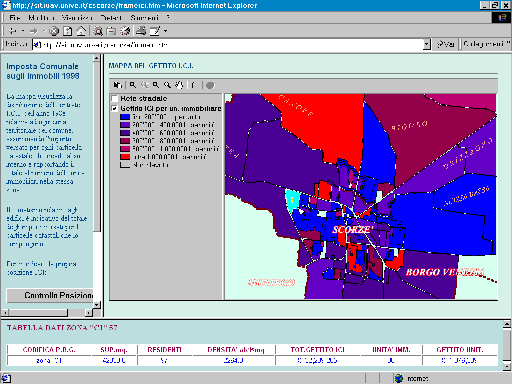Click the Print icon in browser toolbar

click(x=141, y=31)
